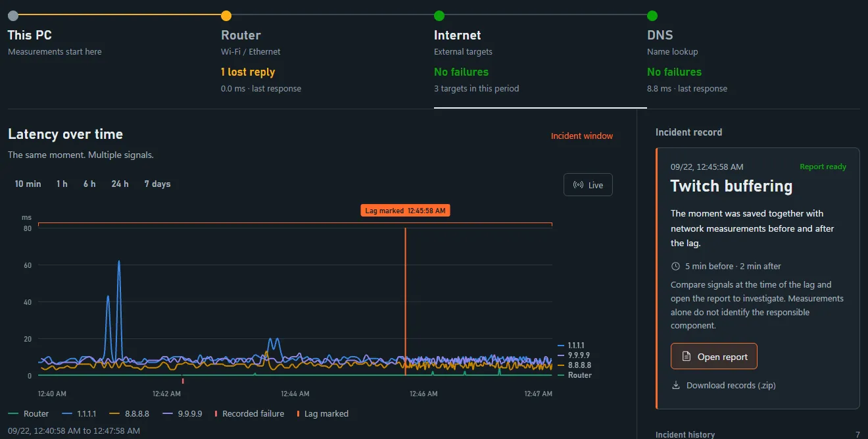868x439 pixels.
Task: Click the 1.1.1.1 line end label
Action: (575, 346)
